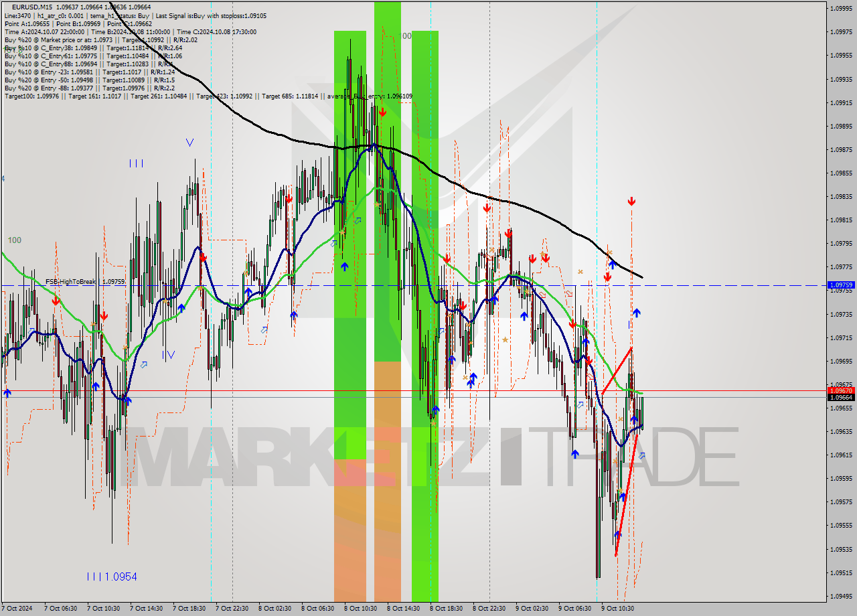Image resolution: width=857 pixels, height=616 pixels.
Task: Select the 1.09535 price axis label
Action: click(x=842, y=549)
